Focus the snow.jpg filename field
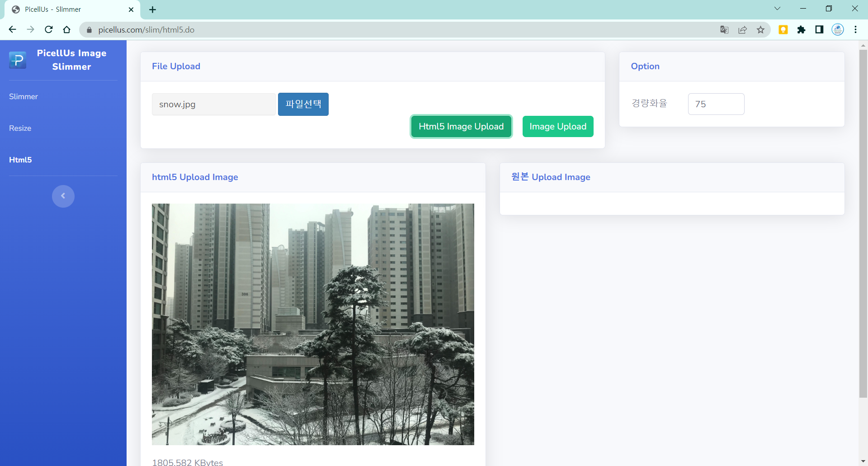The height and width of the screenshot is (466, 868). (x=214, y=104)
